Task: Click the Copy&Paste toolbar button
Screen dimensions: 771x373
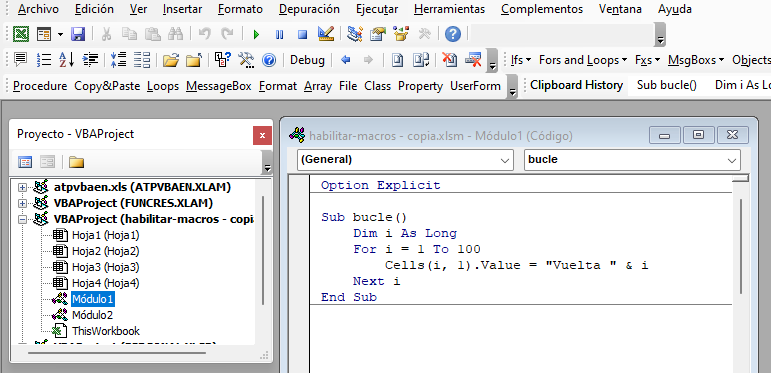Action: pos(107,86)
